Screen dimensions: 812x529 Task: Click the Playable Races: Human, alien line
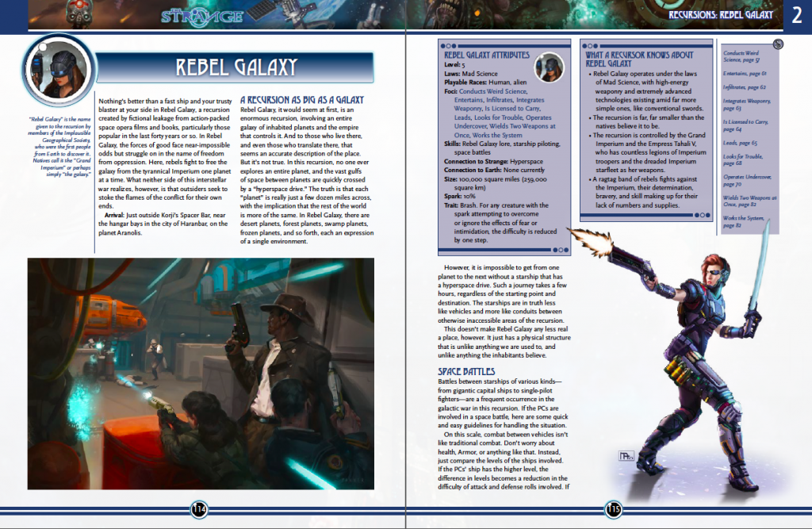click(x=485, y=82)
